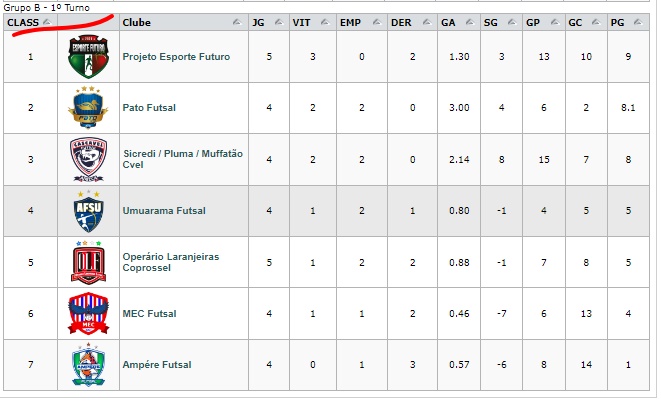Sort by VIT wins column arrow

click(325, 22)
